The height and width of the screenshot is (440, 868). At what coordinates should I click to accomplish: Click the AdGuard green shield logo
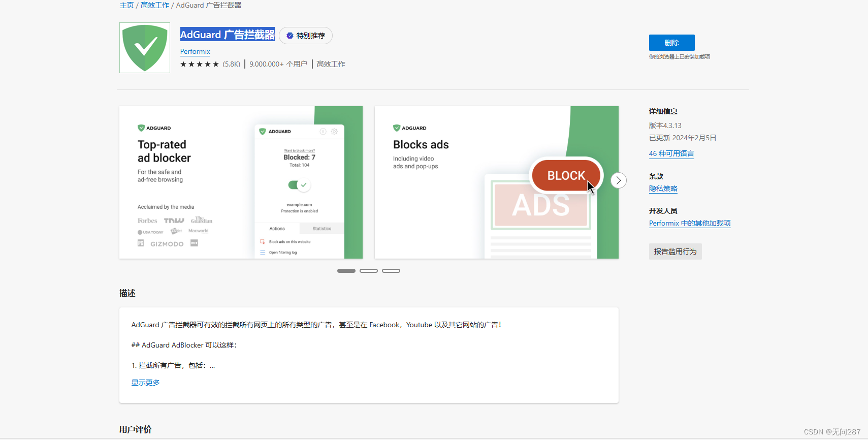click(x=145, y=48)
